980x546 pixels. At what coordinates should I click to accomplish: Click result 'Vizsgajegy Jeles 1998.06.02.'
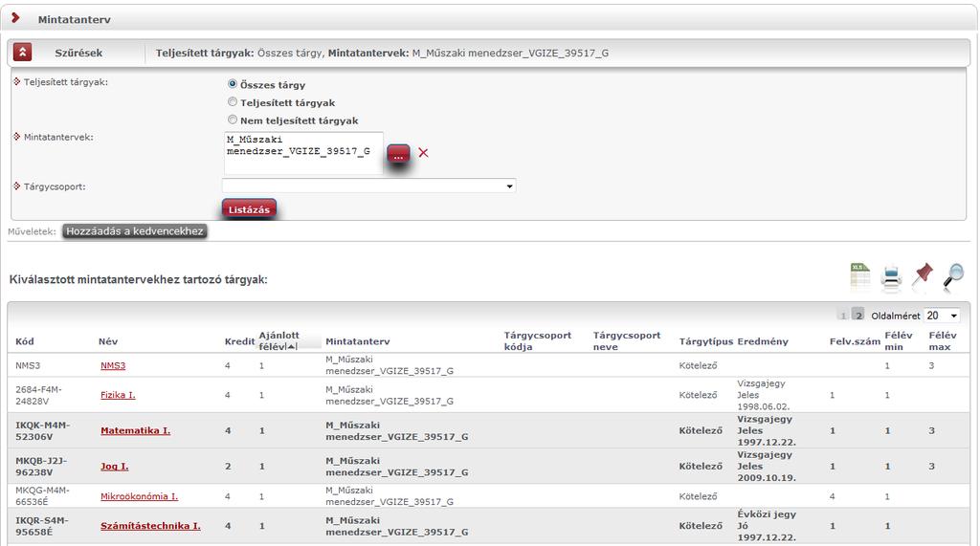pyautogui.click(x=763, y=395)
